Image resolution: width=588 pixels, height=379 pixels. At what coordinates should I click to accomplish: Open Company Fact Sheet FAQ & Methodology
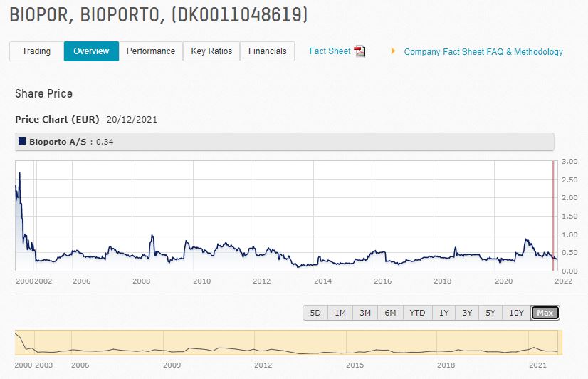click(x=483, y=52)
